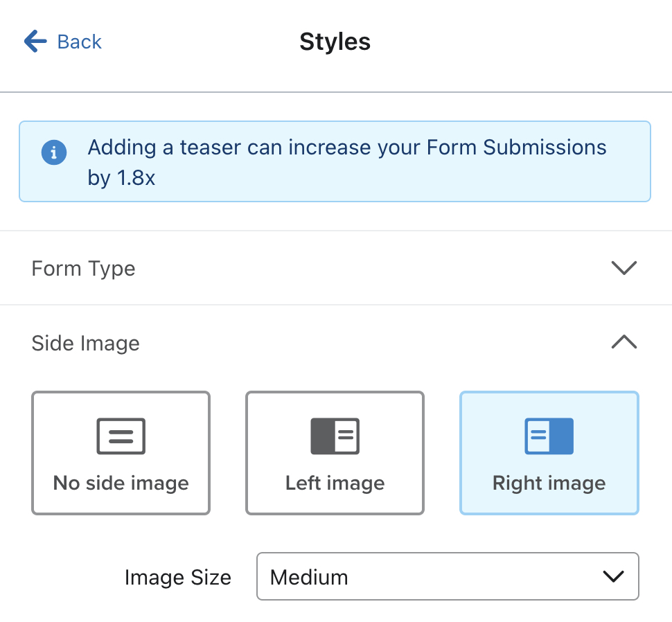
Task: Navigate back using the Back link
Action: tap(80, 42)
